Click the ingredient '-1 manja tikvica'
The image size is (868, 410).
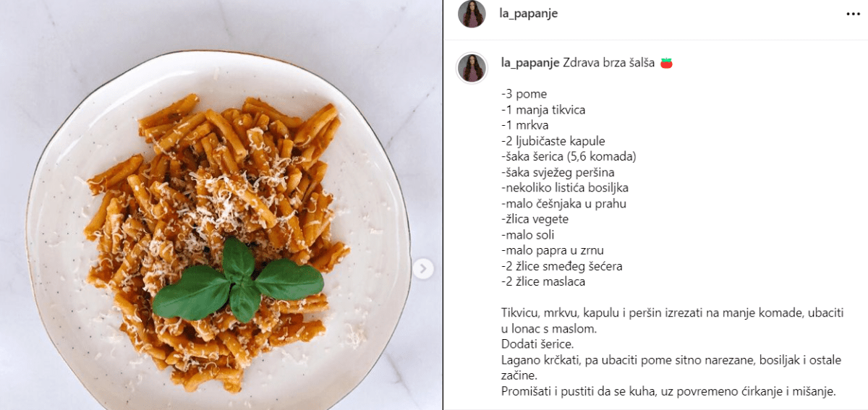[x=542, y=110]
